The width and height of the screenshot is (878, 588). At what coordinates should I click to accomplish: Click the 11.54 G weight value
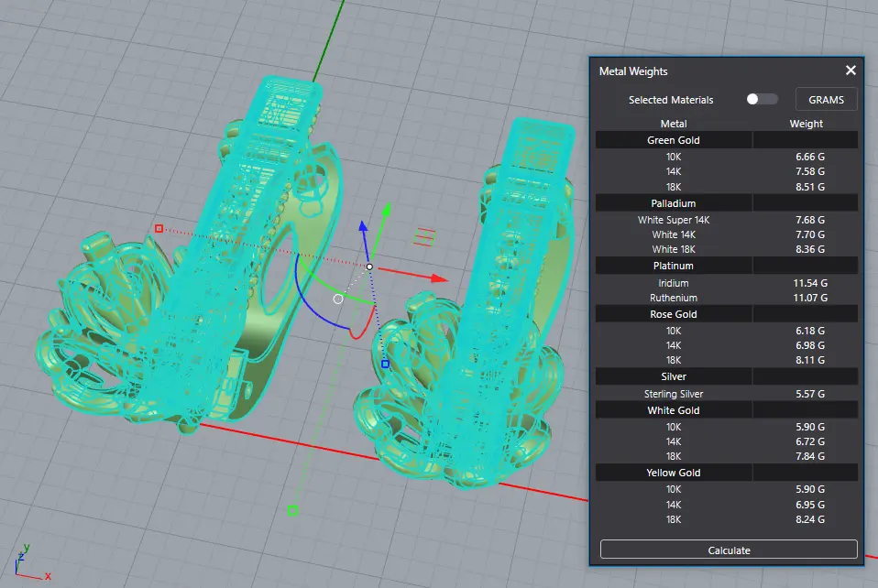809,283
